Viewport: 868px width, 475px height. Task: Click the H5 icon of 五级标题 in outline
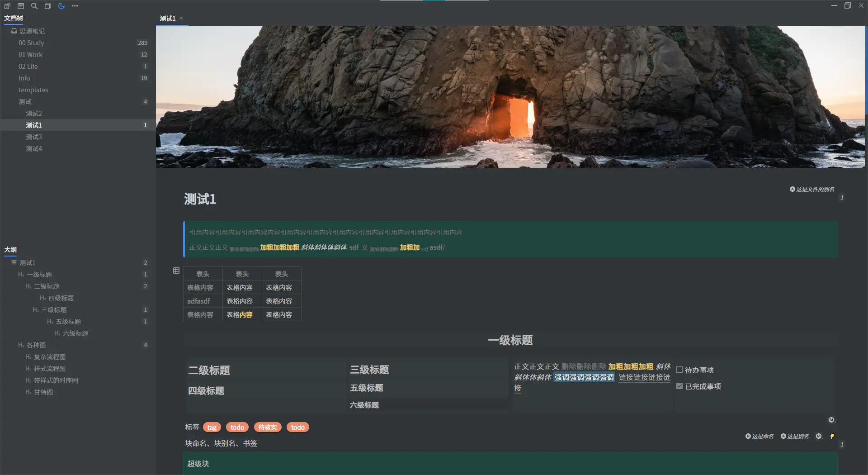pyautogui.click(x=50, y=322)
